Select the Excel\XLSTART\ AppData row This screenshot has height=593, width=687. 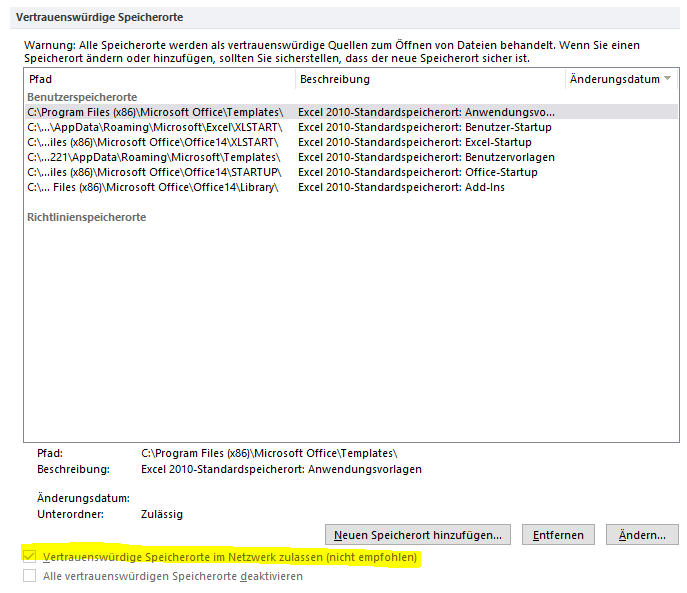pos(351,127)
